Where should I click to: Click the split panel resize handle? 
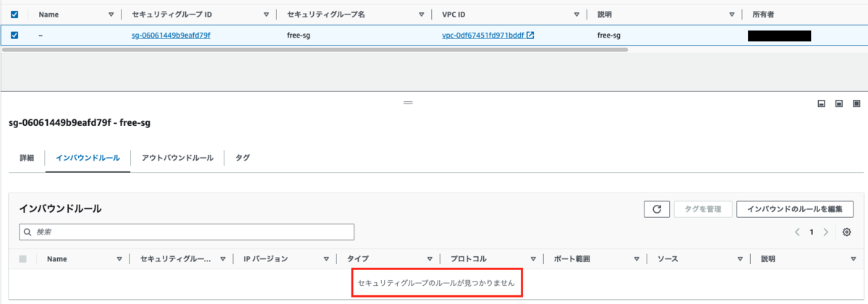408,104
